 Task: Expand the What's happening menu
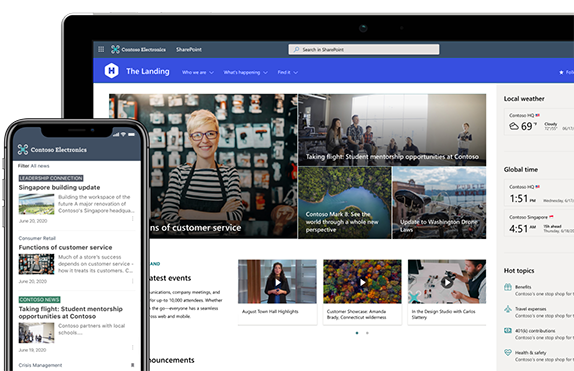(x=245, y=73)
